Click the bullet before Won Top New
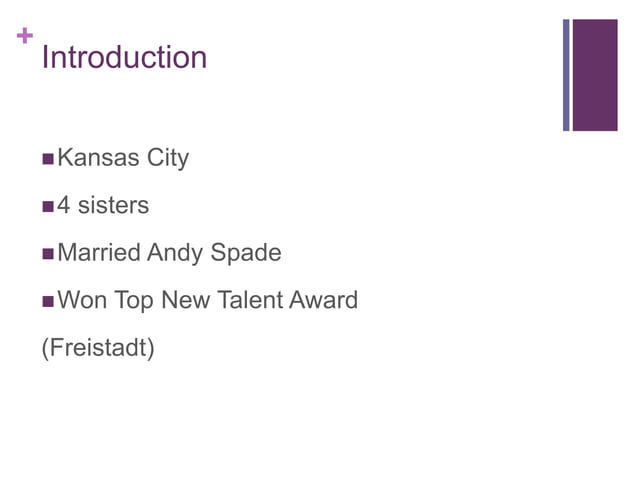638x478 pixels. (47, 300)
